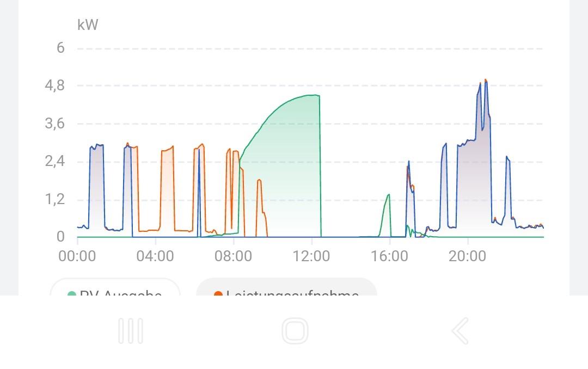Toggle the PV Ausgabe series chip
Image resolution: width=588 pixels, height=369 pixels.
pos(115,290)
